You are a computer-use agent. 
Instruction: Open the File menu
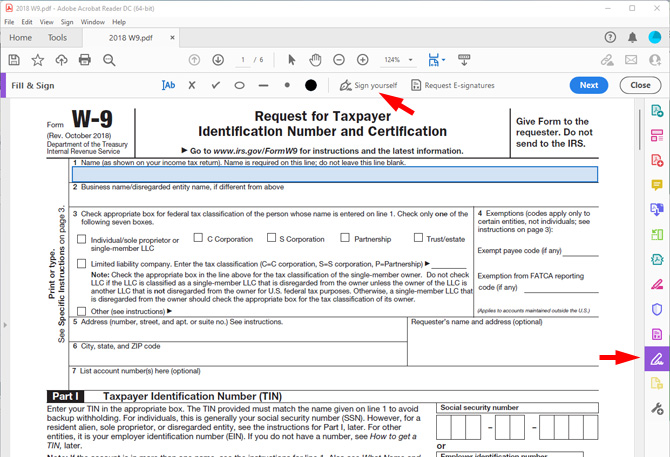[x=9, y=22]
